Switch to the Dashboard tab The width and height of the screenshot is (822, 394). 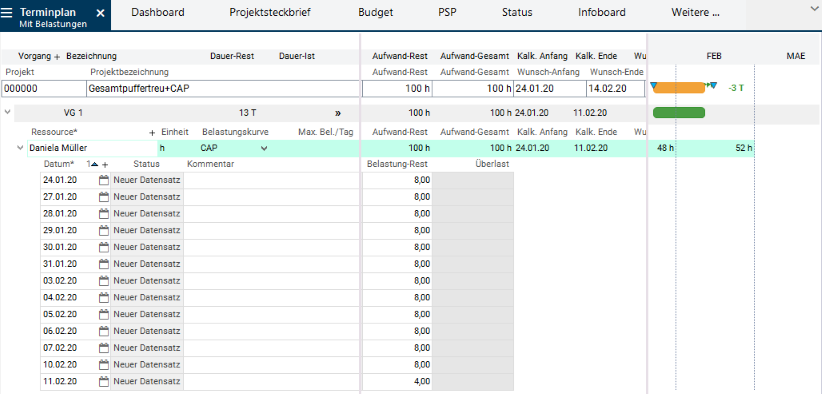158,13
